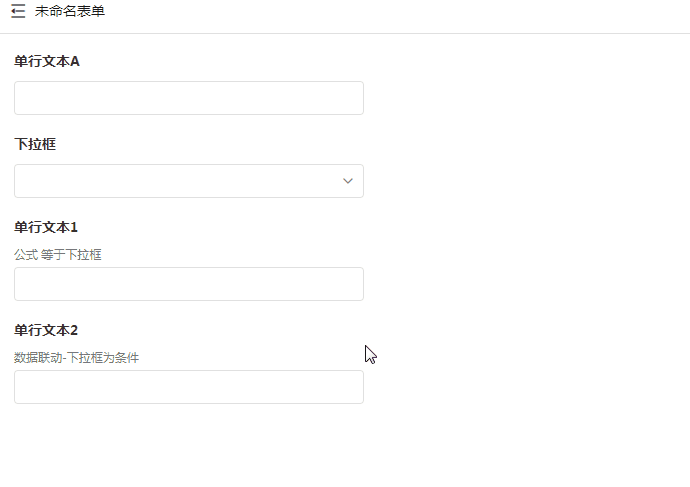This screenshot has width=690, height=487.
Task: Click the 未命名表单 form title
Action: [x=69, y=12]
